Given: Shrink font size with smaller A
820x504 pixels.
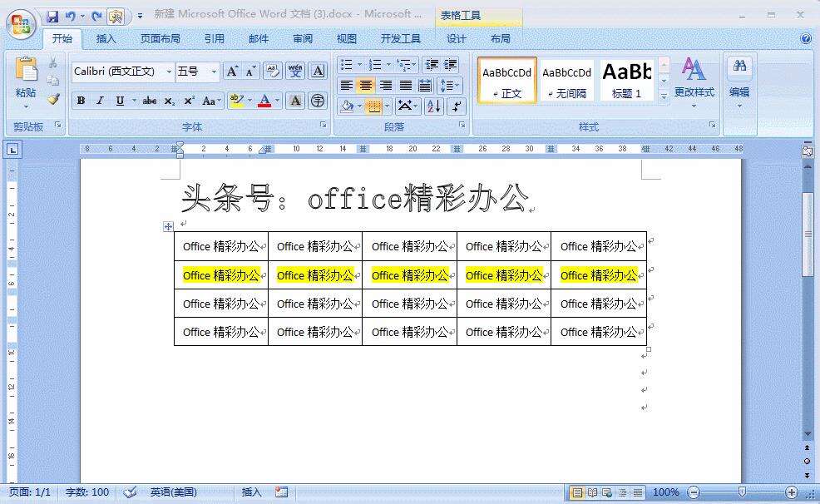Looking at the screenshot, I should coord(250,71).
